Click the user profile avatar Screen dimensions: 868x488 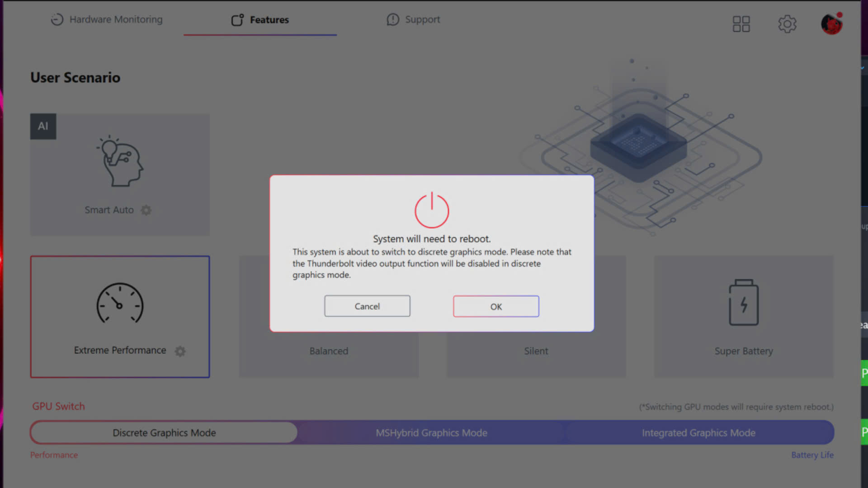tap(831, 24)
